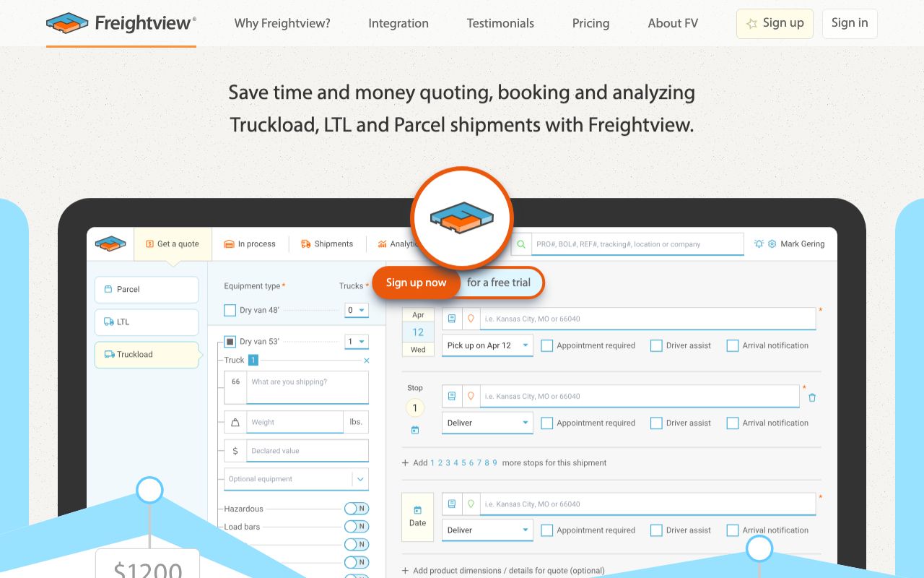Click the orange location pin in the Stop 1 row

pyautogui.click(x=471, y=396)
